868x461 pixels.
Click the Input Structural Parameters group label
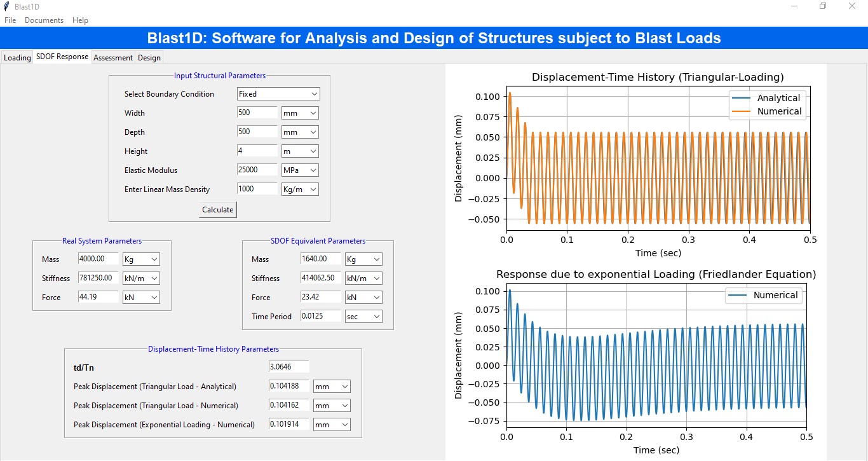220,76
